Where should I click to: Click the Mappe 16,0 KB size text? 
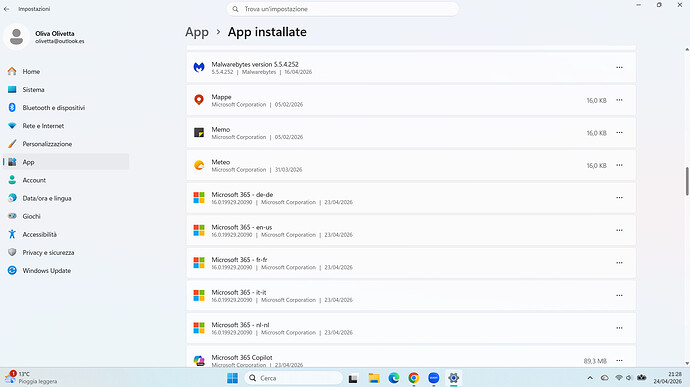tap(596, 100)
